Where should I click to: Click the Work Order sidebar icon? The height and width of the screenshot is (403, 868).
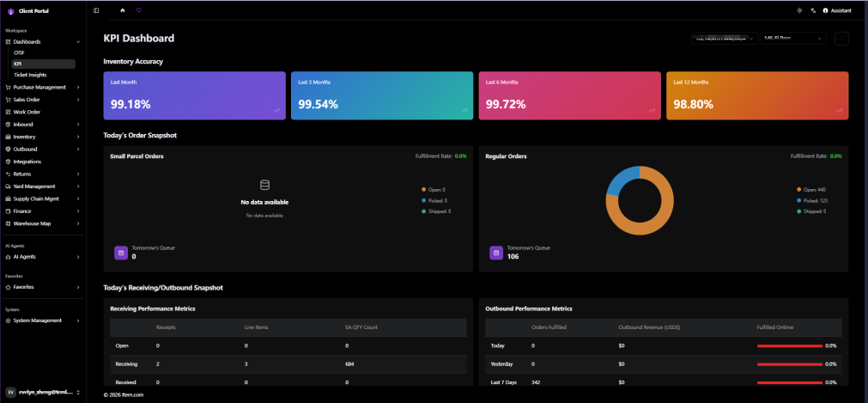(9, 112)
